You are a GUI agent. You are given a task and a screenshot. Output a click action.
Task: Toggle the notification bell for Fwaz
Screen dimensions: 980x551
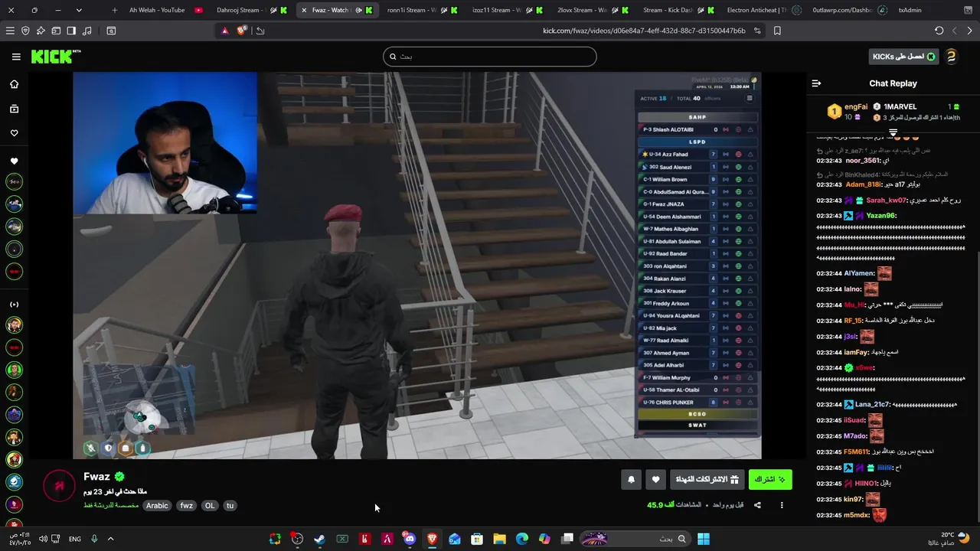pos(631,480)
